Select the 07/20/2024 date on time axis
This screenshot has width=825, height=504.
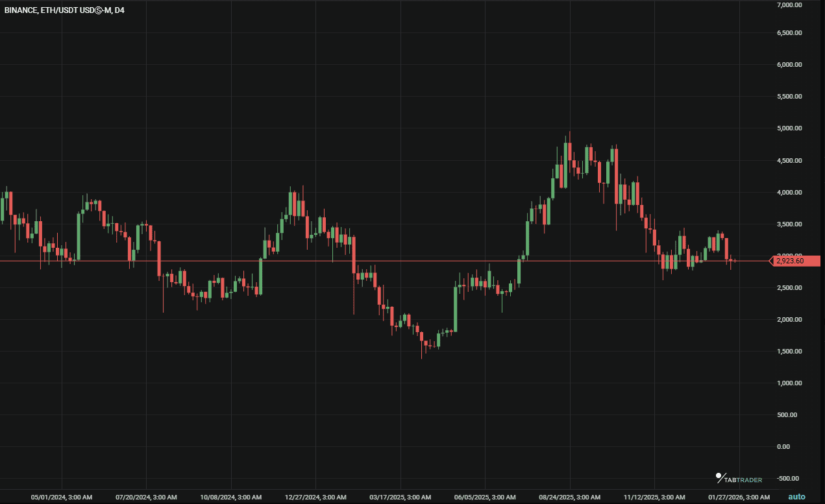pyautogui.click(x=146, y=498)
